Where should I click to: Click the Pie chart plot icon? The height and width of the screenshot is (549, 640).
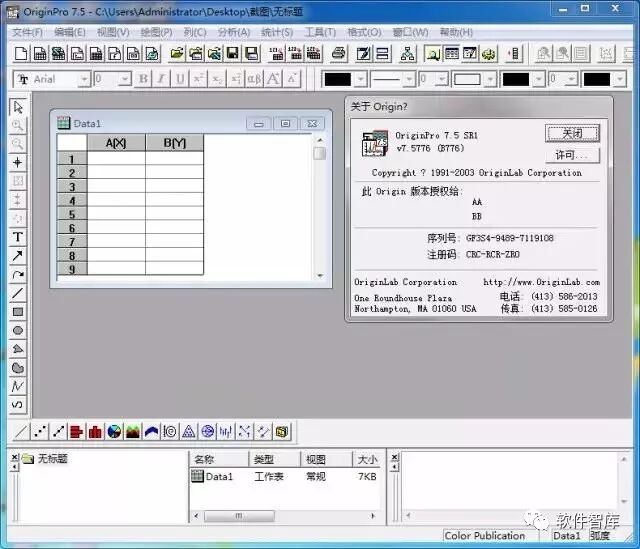coord(114,431)
